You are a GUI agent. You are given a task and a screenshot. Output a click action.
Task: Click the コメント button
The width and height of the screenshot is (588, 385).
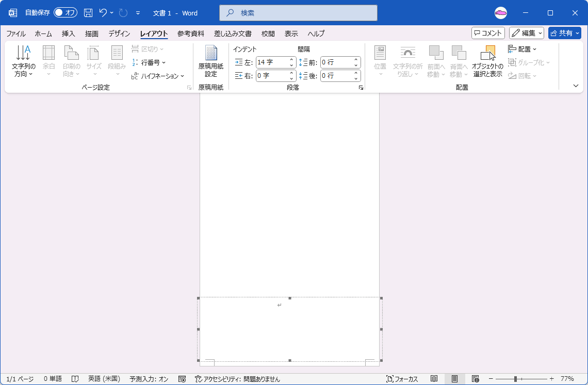(488, 33)
